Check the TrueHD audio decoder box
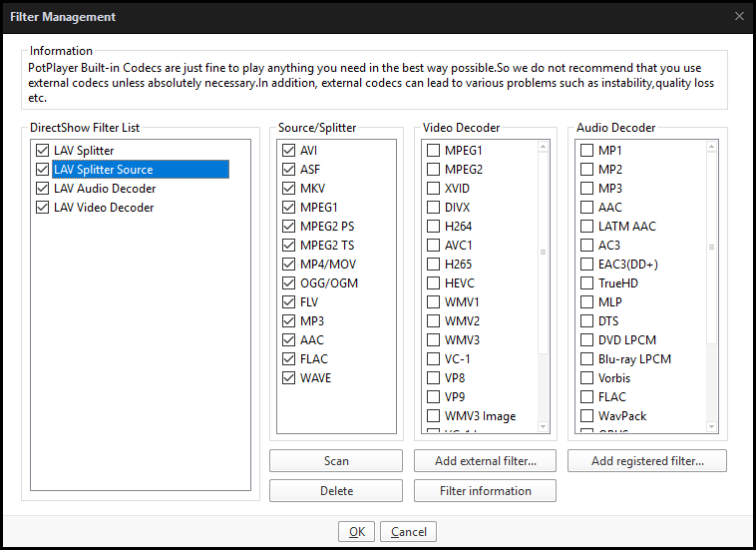 coord(586,283)
